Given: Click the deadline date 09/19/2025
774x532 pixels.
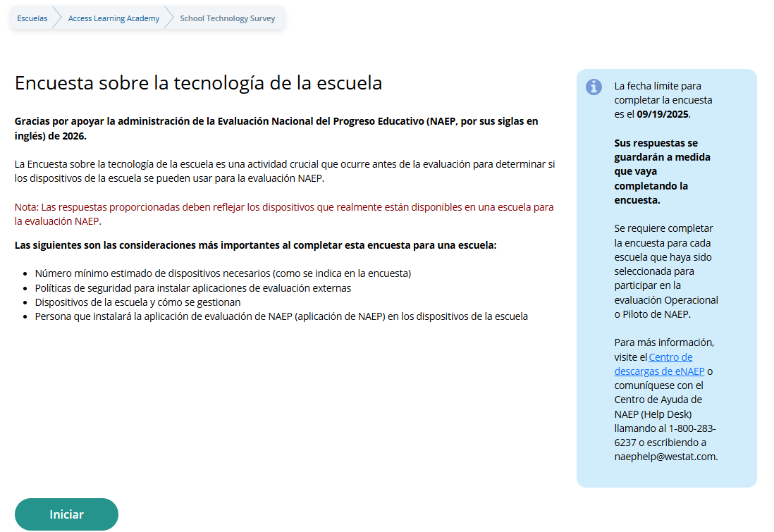Looking at the screenshot, I should 663,114.
